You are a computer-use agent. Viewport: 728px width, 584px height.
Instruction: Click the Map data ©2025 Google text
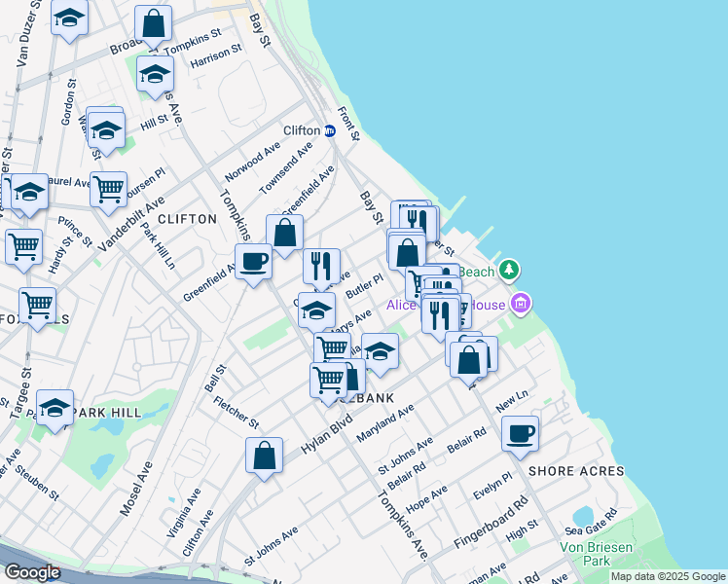667,576
